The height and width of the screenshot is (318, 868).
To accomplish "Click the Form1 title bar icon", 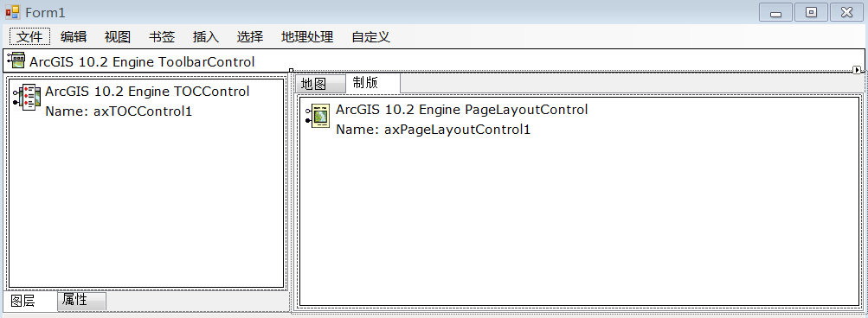I will [x=13, y=11].
